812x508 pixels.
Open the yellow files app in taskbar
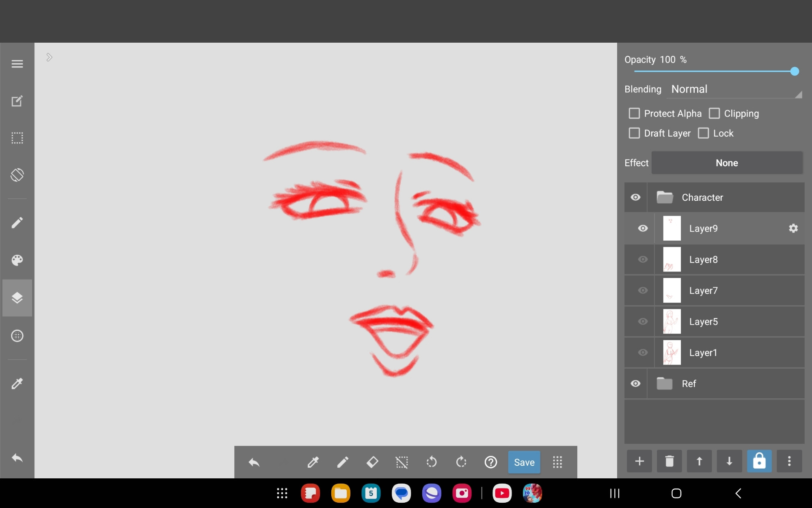click(341, 493)
